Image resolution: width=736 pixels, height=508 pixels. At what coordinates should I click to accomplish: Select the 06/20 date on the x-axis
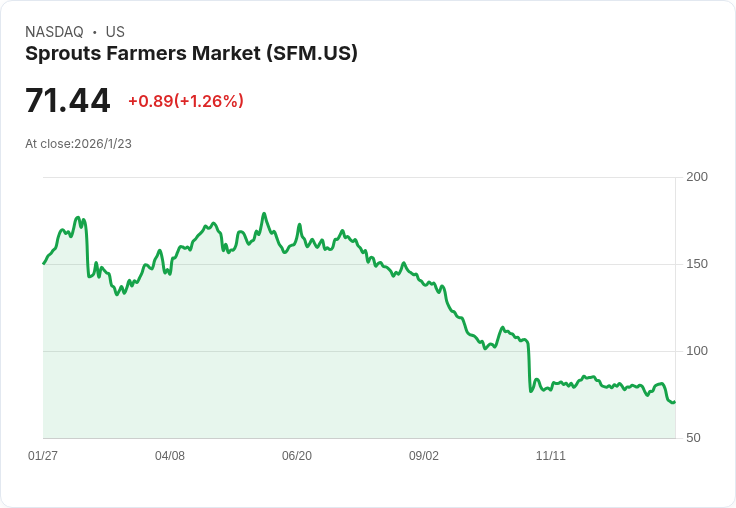click(297, 456)
